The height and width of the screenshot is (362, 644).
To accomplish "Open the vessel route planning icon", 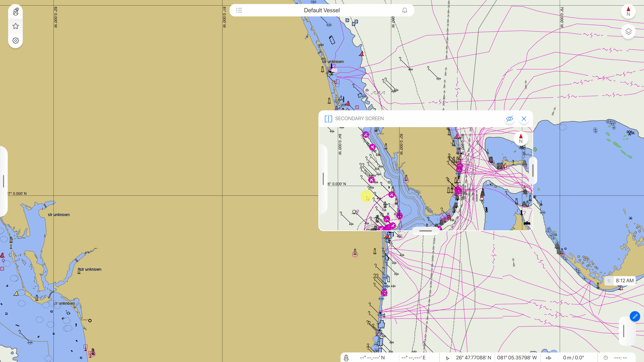I will point(15,12).
